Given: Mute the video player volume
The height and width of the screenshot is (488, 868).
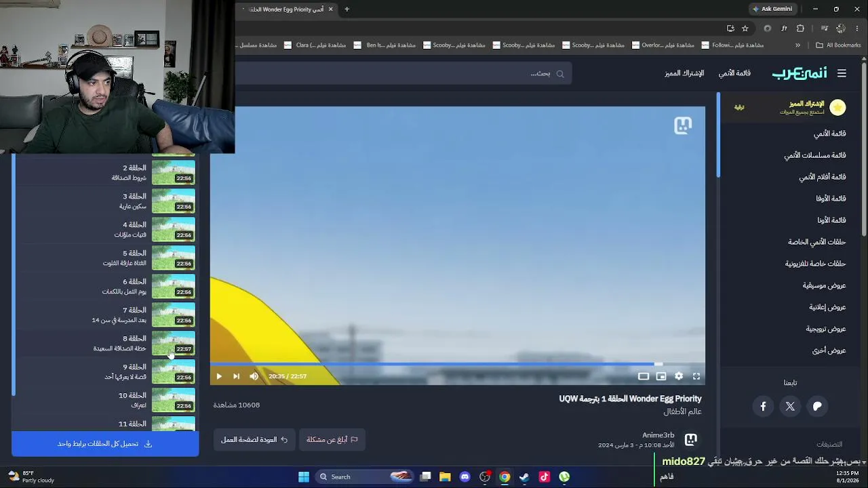Looking at the screenshot, I should [254, 376].
